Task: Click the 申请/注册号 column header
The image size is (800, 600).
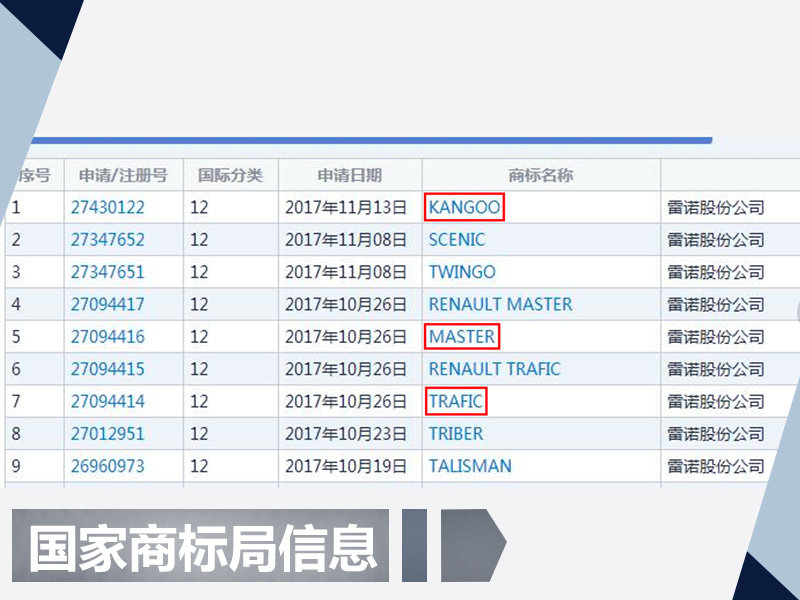Action: pos(123,176)
